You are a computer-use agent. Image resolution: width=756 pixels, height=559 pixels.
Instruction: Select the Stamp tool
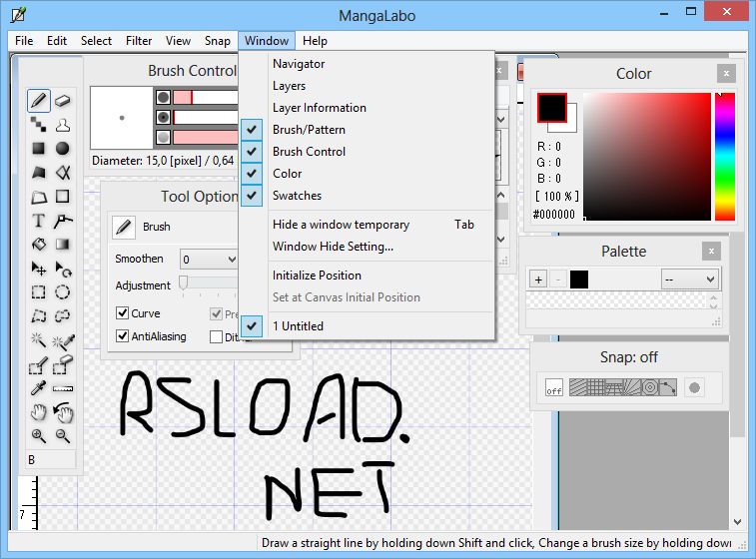tap(62, 125)
